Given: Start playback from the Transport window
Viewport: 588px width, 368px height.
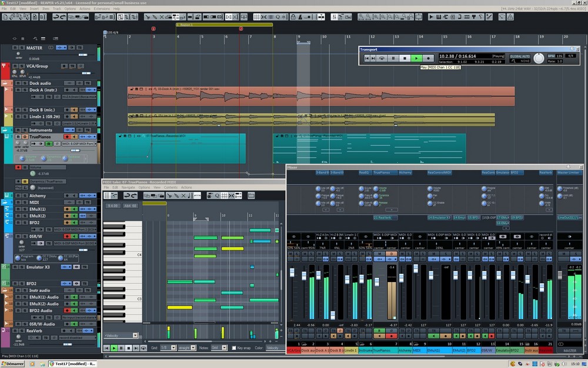Looking at the screenshot, I should pyautogui.click(x=416, y=58).
